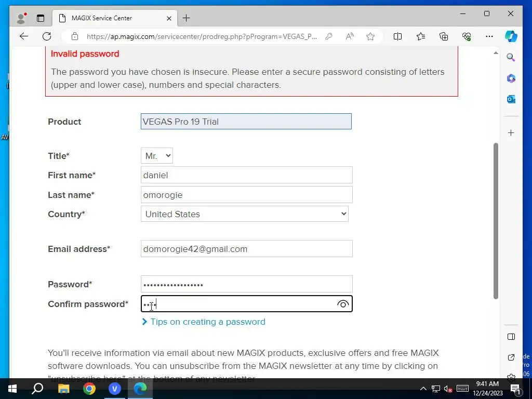
Task: Open the Collections icon
Action: [x=444, y=36]
